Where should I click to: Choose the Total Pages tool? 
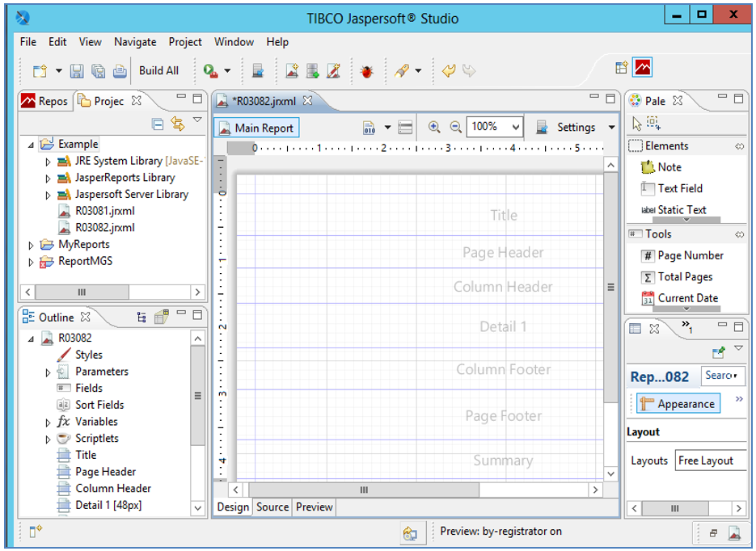pos(677,277)
